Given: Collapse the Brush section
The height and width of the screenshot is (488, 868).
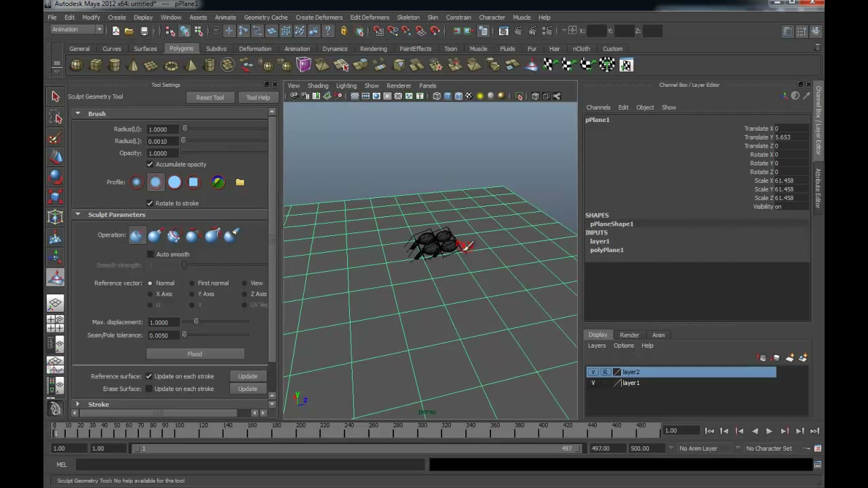Looking at the screenshot, I should [x=78, y=114].
